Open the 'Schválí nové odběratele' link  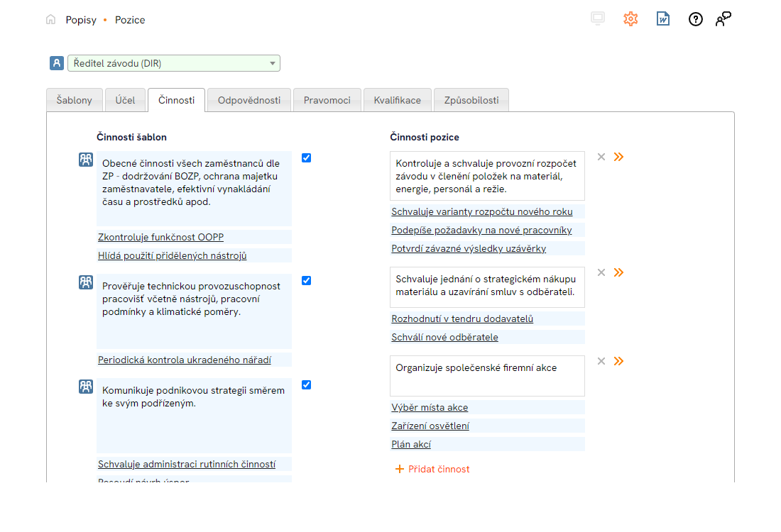(x=444, y=337)
